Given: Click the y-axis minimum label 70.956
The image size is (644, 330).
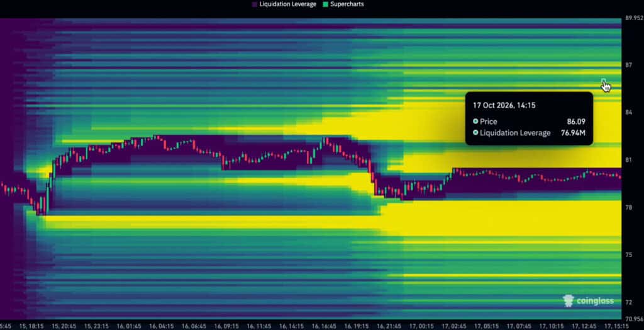Looking at the screenshot, I should coord(633,319).
